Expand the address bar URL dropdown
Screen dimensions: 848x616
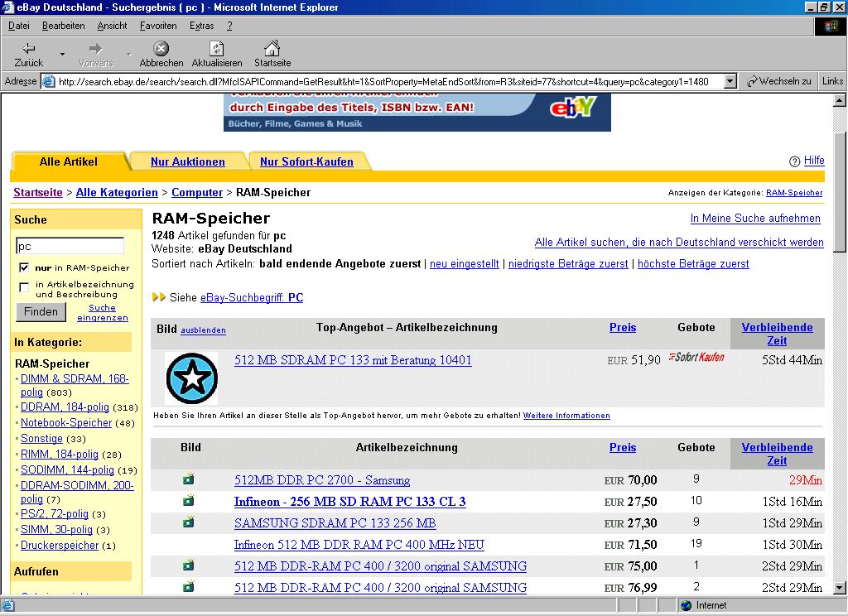pos(730,82)
